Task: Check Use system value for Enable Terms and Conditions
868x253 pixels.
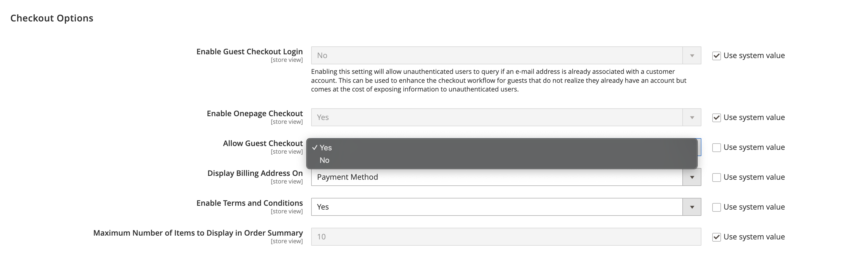Action: 716,207
